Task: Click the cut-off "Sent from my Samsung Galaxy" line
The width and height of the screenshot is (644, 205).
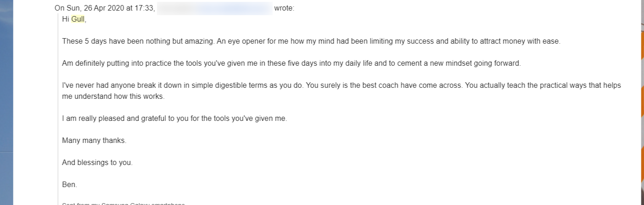Action: (x=123, y=203)
